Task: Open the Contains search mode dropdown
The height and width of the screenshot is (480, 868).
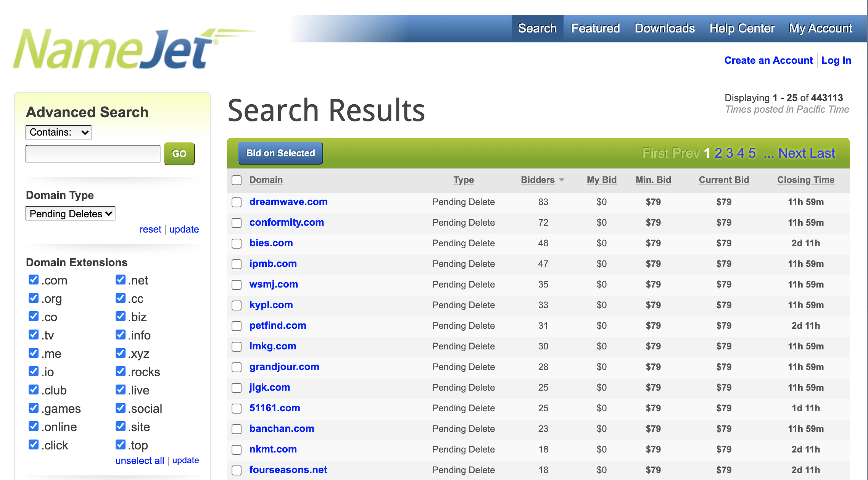Action: [59, 133]
